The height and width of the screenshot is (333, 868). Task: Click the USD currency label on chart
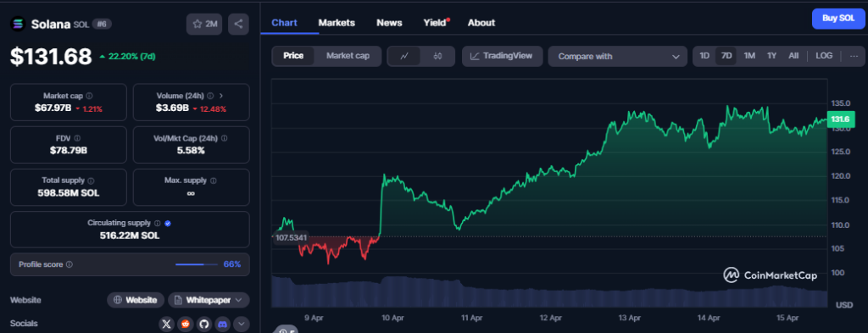pyautogui.click(x=844, y=305)
